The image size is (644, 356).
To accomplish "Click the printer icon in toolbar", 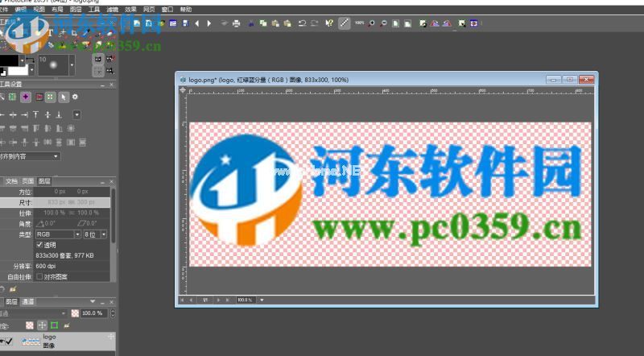I will [236, 23].
